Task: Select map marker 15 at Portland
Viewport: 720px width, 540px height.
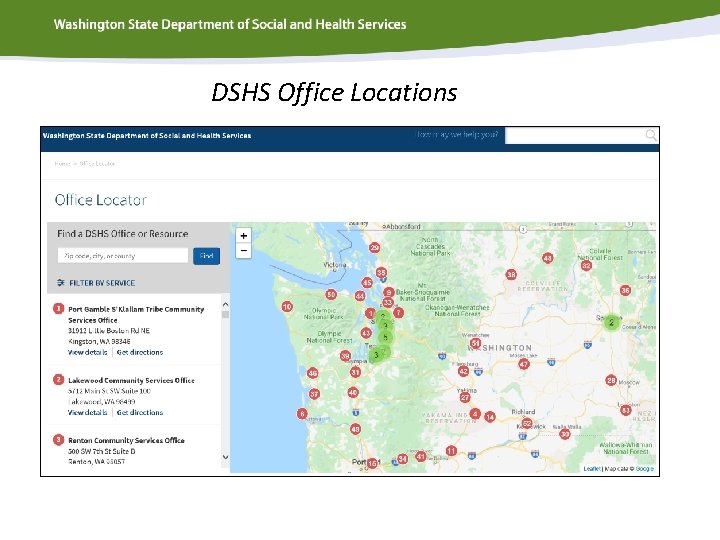Action: click(x=372, y=463)
